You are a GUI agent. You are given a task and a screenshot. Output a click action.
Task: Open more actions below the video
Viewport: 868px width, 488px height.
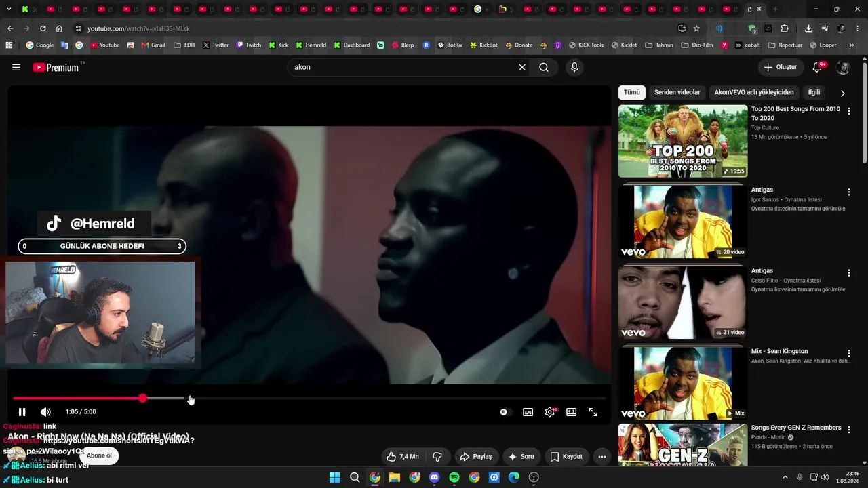click(602, 457)
